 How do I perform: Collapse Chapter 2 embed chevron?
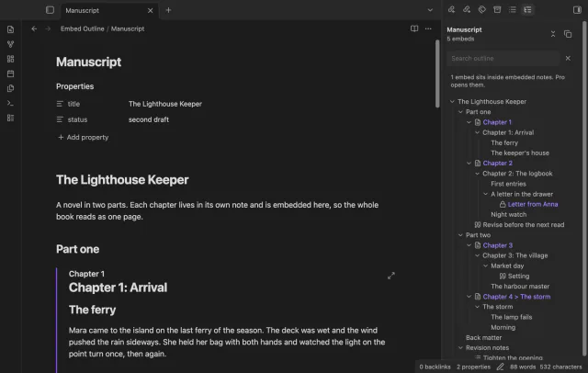469,163
